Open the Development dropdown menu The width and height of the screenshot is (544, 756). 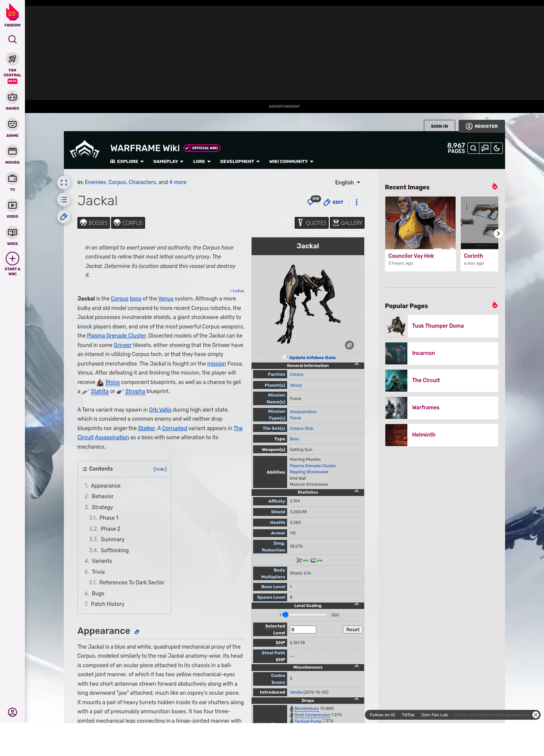tap(240, 161)
